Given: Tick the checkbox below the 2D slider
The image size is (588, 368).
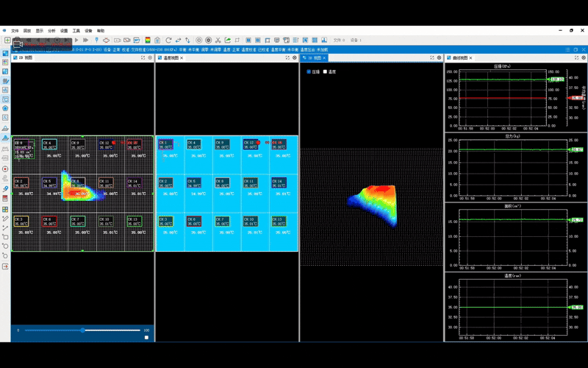Looking at the screenshot, I should (x=146, y=338).
